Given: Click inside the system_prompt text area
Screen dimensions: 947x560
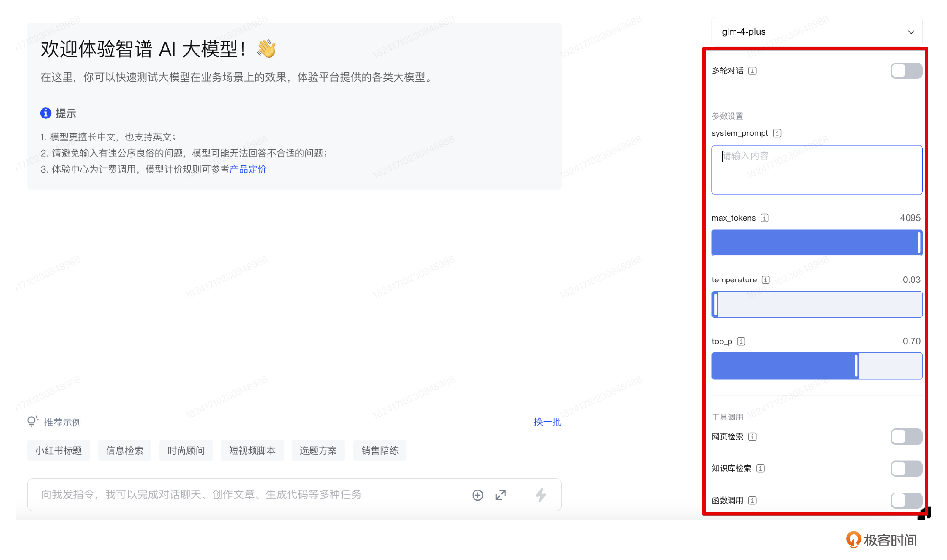Looking at the screenshot, I should (x=816, y=170).
